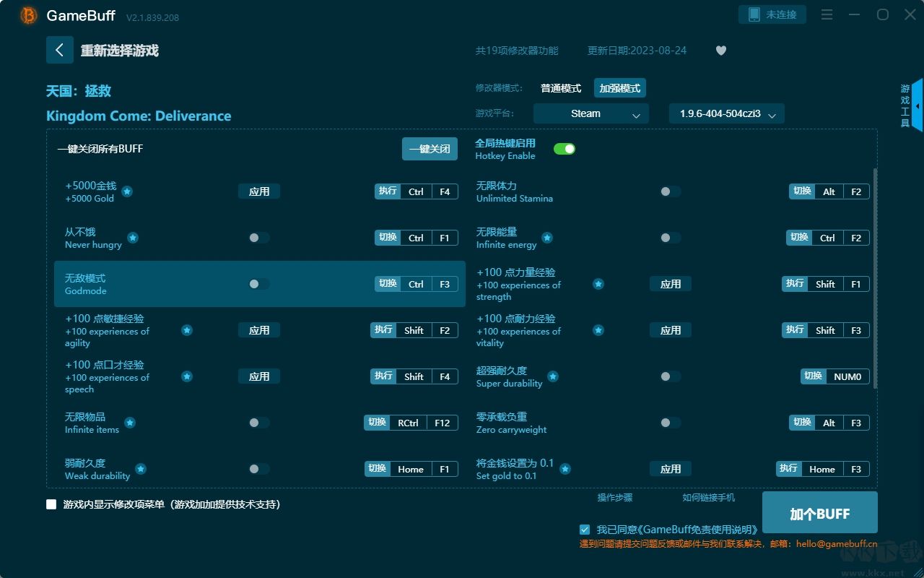Click star icon beside Weak durability
The width and height of the screenshot is (924, 578).
pyautogui.click(x=141, y=469)
